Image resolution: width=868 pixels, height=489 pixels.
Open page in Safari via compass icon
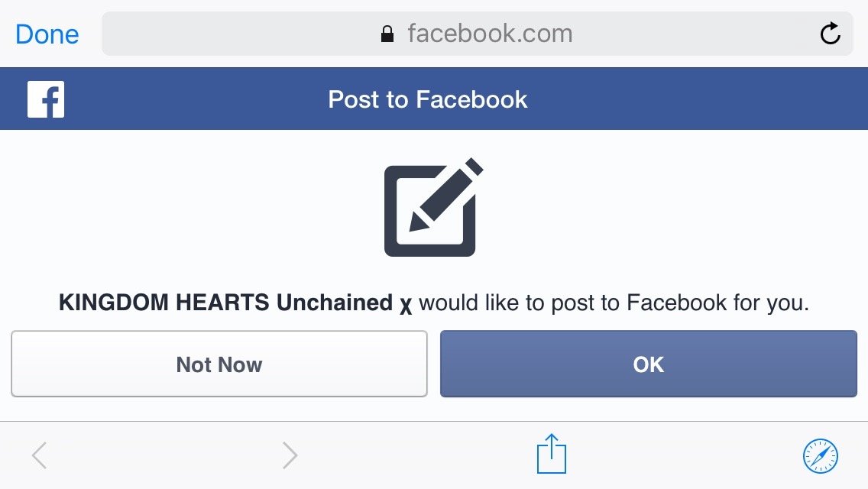point(821,456)
